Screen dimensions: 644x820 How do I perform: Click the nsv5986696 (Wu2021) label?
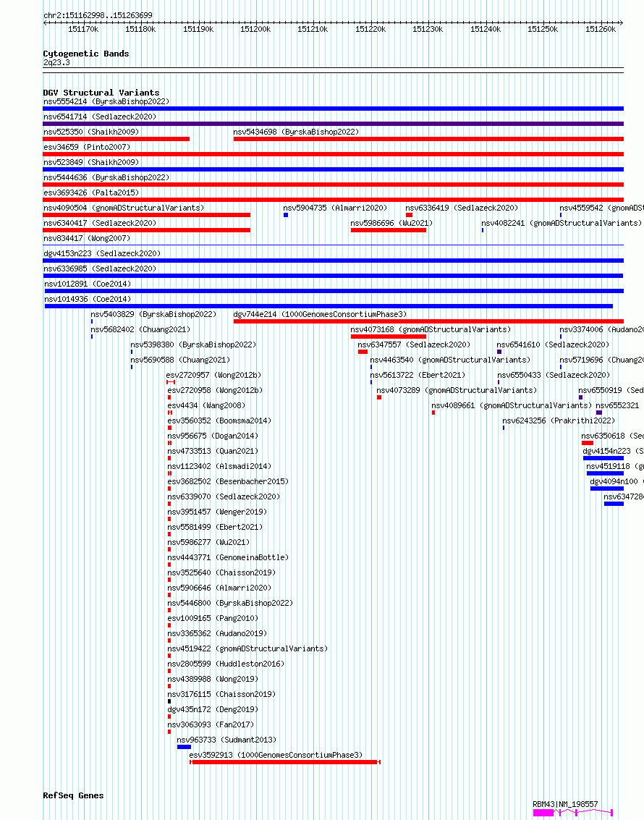391,223
